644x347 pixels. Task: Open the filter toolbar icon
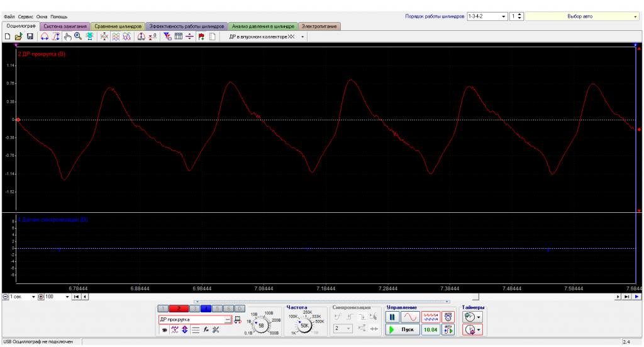coord(167,37)
